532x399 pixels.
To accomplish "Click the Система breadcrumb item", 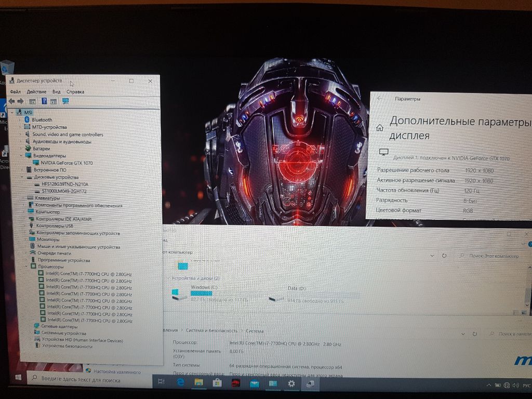I will coord(255,331).
